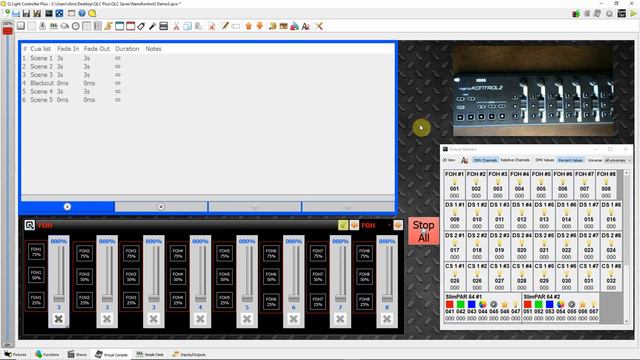Image resolution: width=640 pixels, height=360 pixels.
Task: Switch to the Functions tab
Action: [x=47, y=354]
